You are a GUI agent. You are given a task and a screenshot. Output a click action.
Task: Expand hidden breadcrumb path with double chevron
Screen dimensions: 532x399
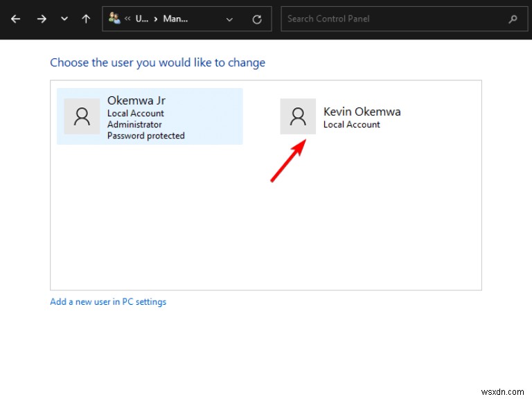point(127,19)
